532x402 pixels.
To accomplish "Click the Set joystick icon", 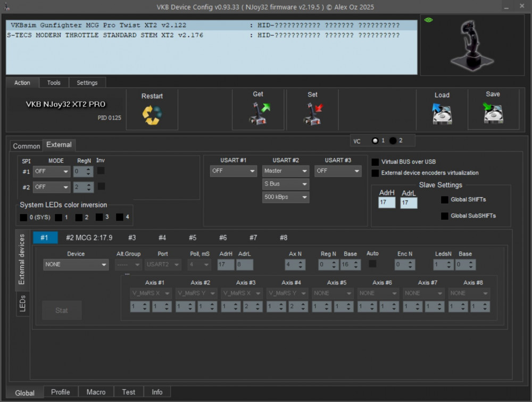I will (313, 114).
